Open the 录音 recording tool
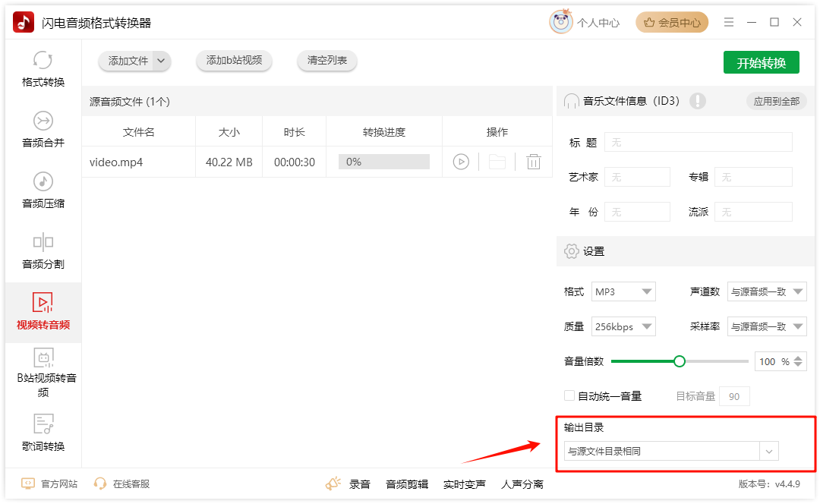Image resolution: width=820 pixels, height=504 pixels. coord(360,485)
